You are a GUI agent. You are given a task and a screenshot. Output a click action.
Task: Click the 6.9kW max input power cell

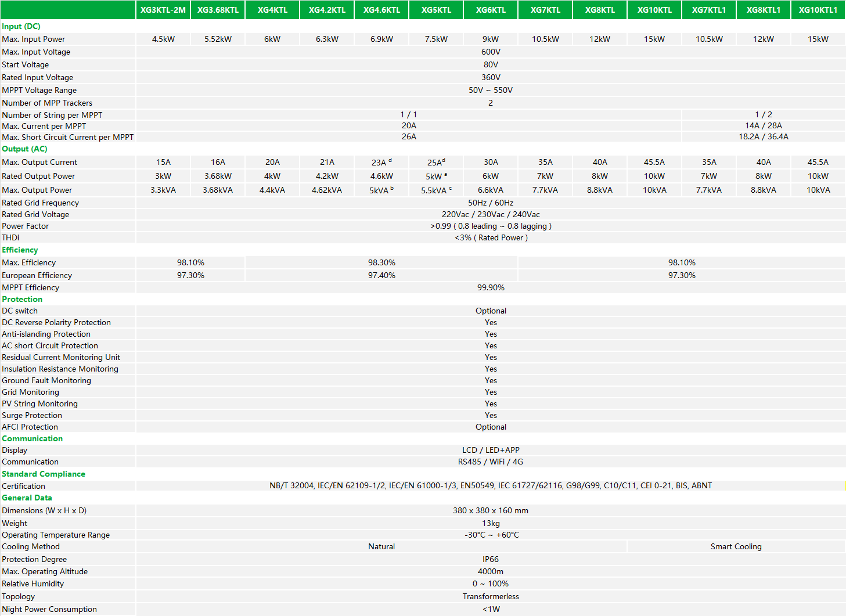(x=381, y=39)
